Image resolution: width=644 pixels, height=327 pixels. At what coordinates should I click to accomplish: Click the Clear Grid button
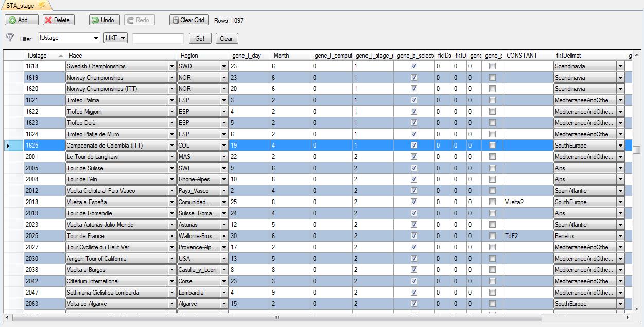[188, 20]
